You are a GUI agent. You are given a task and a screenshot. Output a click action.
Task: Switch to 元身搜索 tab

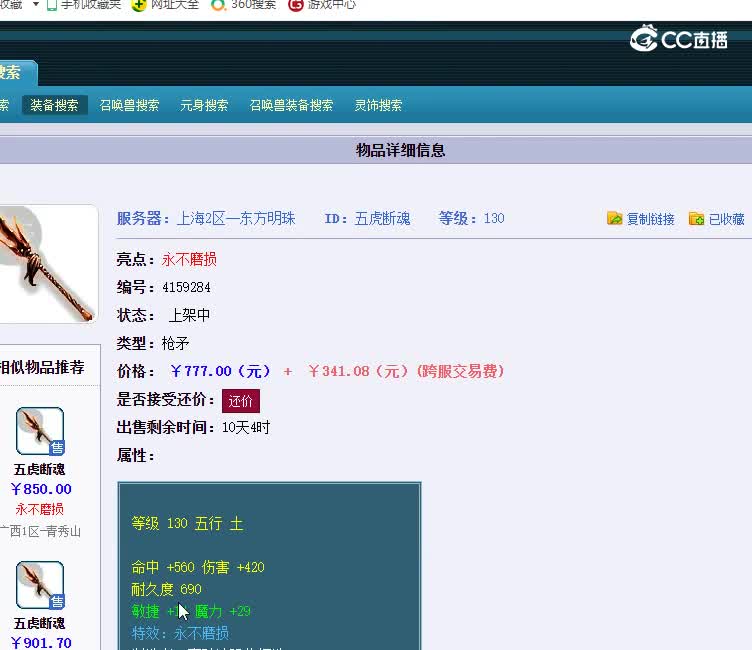[204, 105]
